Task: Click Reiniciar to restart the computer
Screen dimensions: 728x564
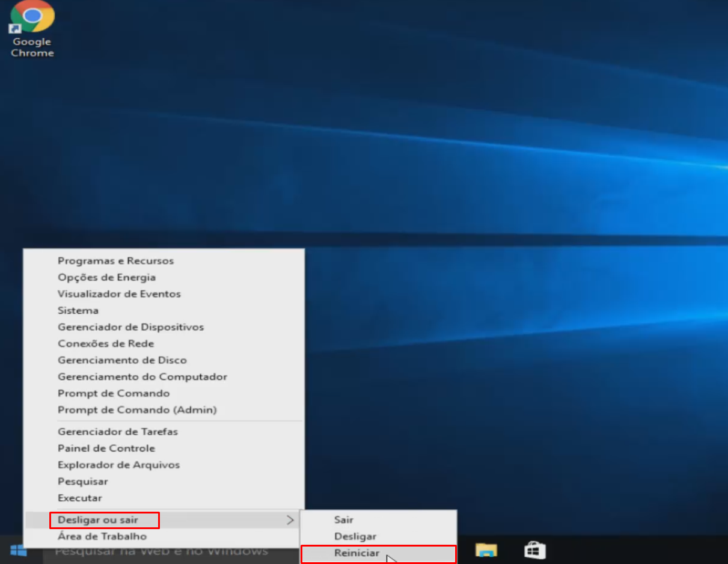Action: (x=378, y=553)
